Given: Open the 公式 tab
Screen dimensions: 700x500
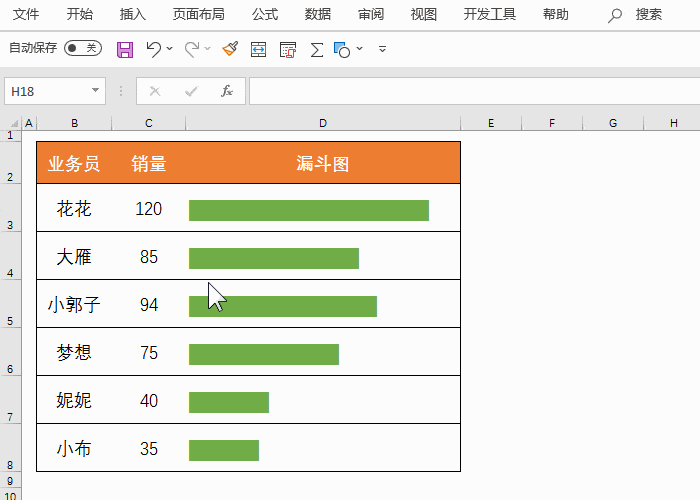Looking at the screenshot, I should tap(265, 14).
